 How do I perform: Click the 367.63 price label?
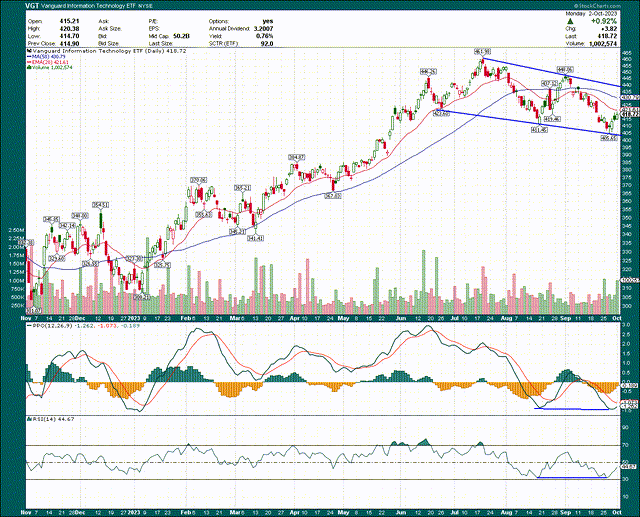point(333,196)
